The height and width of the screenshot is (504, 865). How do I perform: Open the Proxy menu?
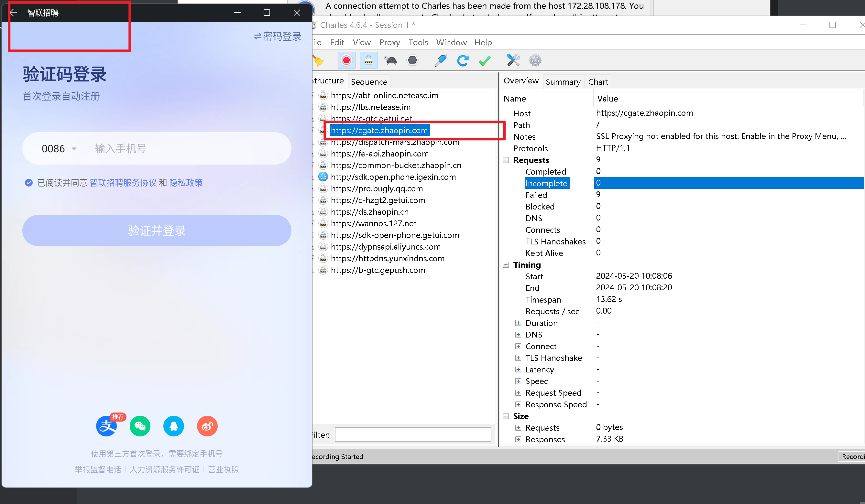389,42
